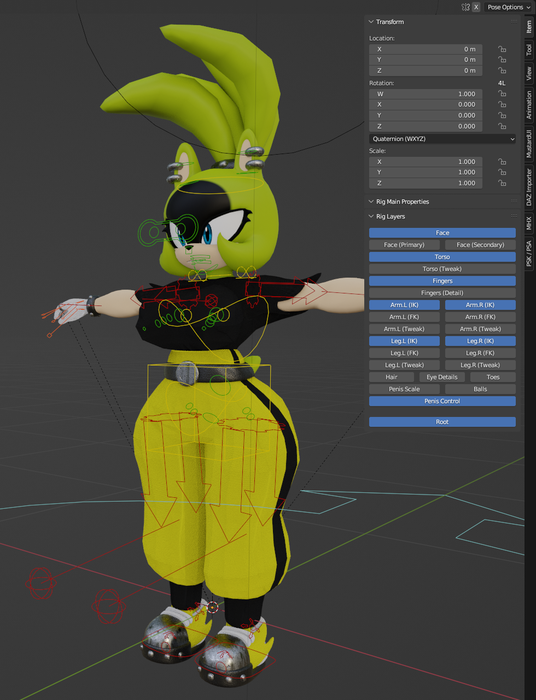536x700 pixels.
Task: Open the MHX sidebar tab
Action: click(x=529, y=223)
